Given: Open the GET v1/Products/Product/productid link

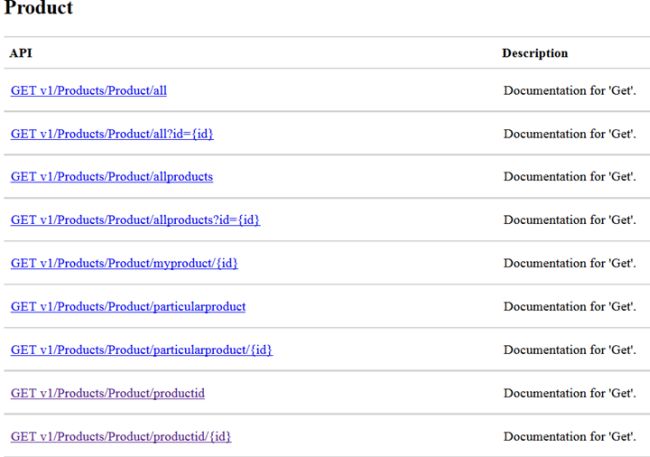Looking at the screenshot, I should pos(107,394).
